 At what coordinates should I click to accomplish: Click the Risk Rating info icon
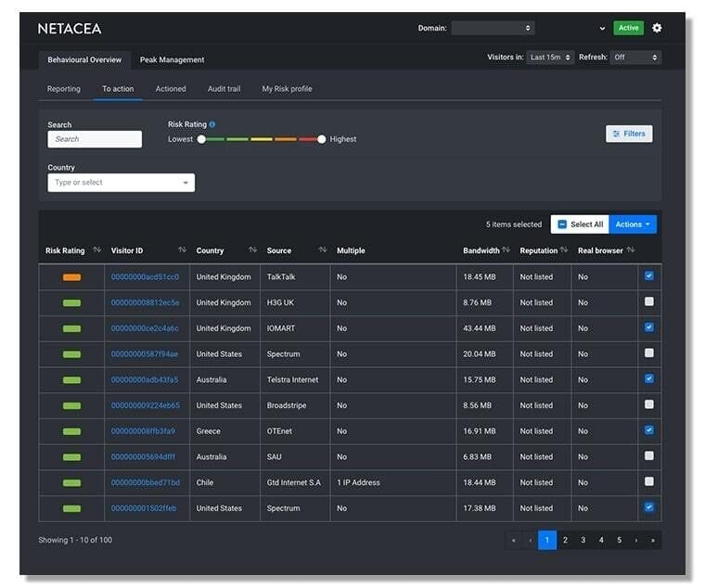pyautogui.click(x=212, y=124)
